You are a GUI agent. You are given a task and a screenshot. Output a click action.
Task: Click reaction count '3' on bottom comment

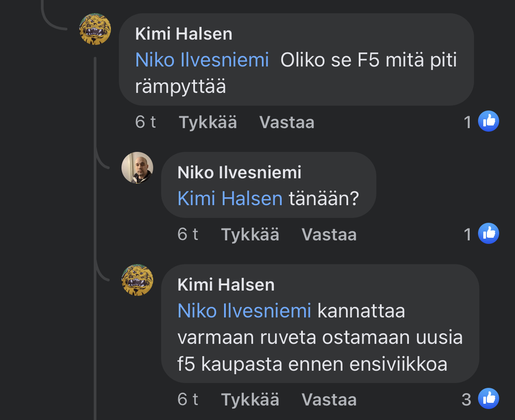pyautogui.click(x=466, y=399)
